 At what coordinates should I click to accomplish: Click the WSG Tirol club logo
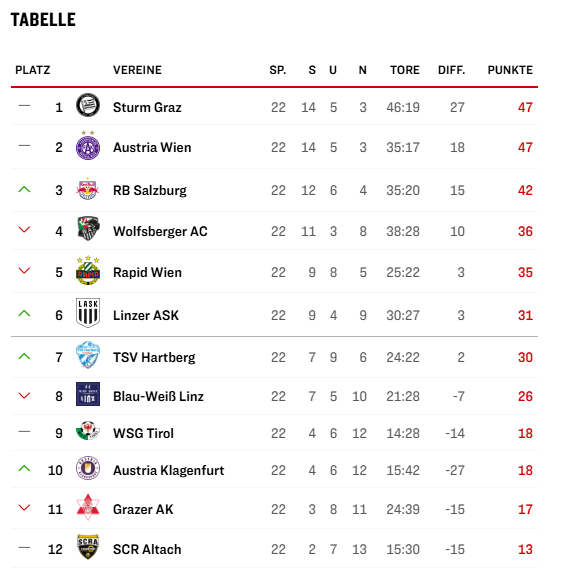pyautogui.click(x=88, y=431)
